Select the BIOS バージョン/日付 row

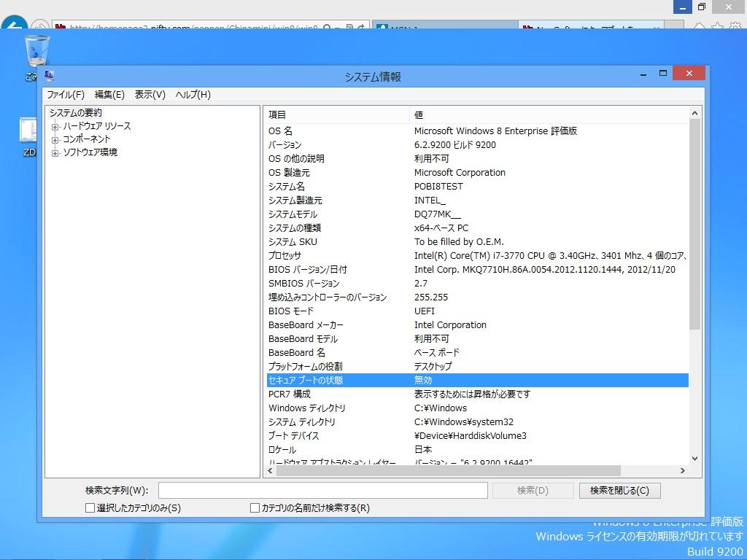476,270
